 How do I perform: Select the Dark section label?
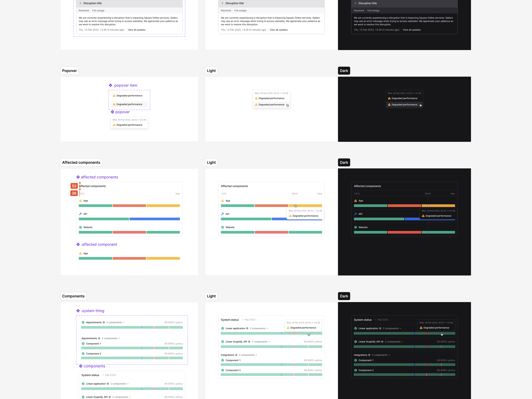click(x=344, y=70)
